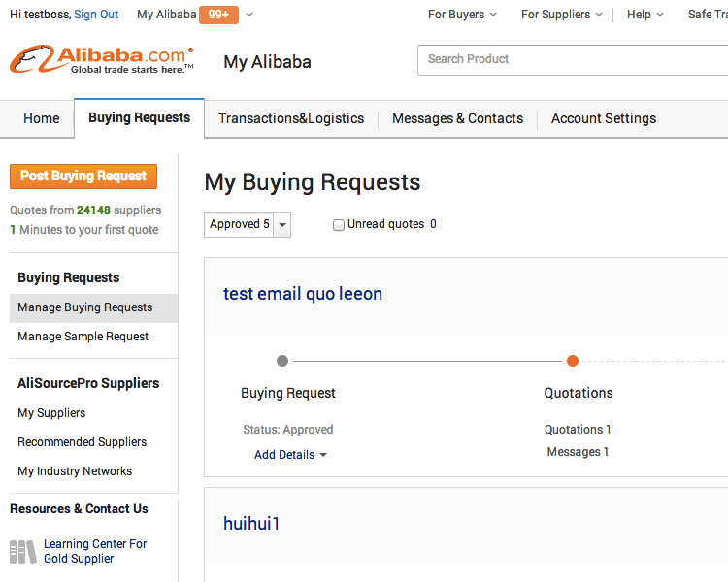Open Learning Center For Gold Supplier link
Viewport: 728px width, 582px height.
[x=95, y=551]
